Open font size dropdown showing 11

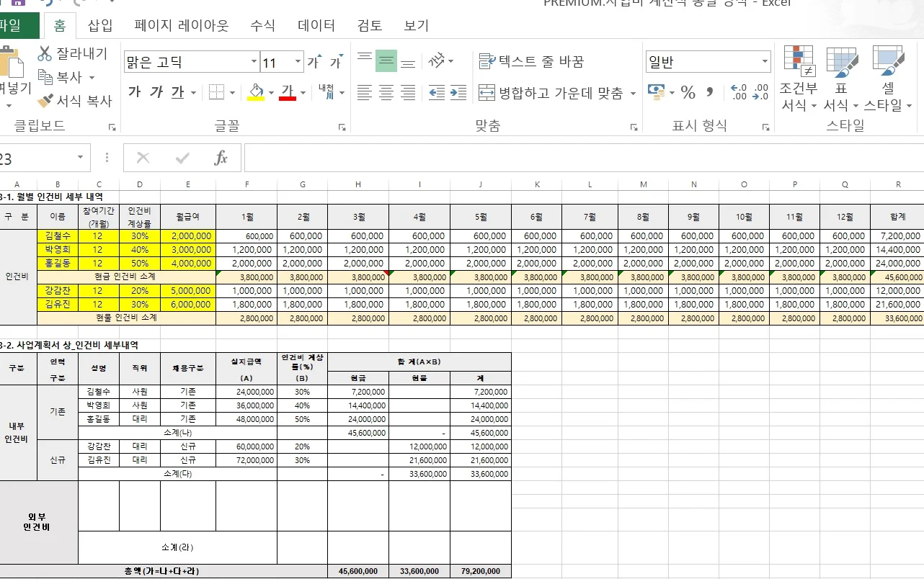[x=298, y=62]
